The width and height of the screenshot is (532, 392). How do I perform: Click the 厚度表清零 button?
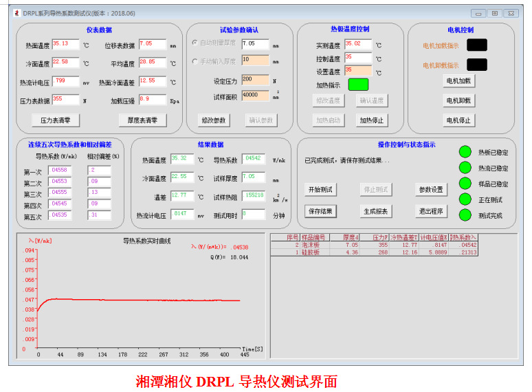[142, 120]
